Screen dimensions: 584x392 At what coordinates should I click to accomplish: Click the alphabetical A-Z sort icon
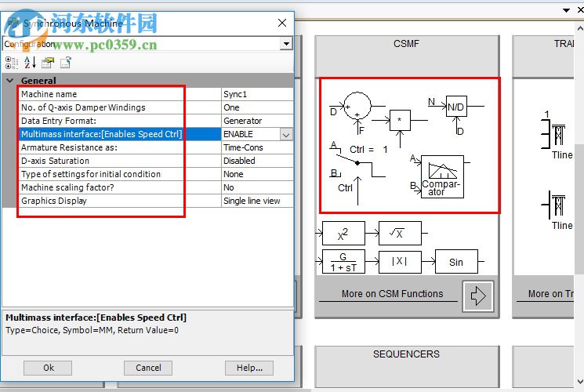30,62
